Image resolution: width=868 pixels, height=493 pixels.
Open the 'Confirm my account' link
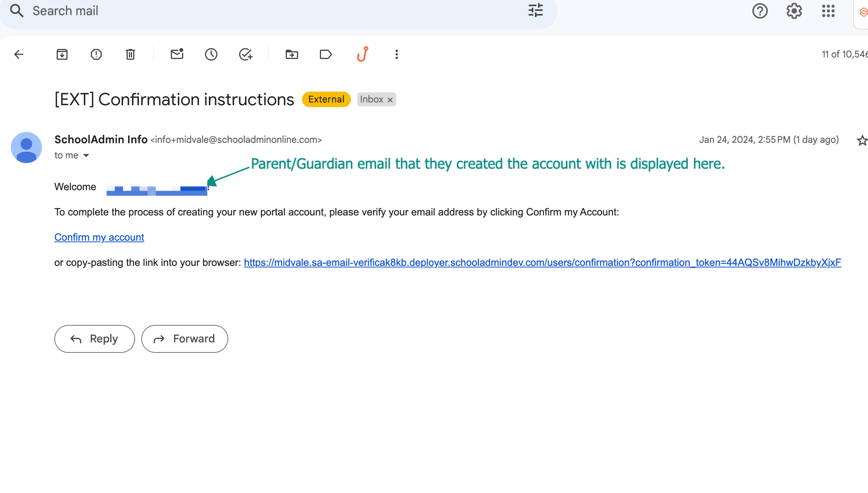pyautogui.click(x=99, y=237)
